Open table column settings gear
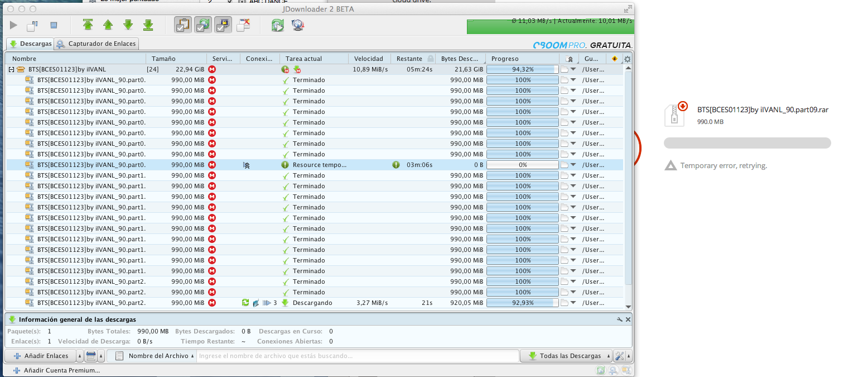 coord(628,59)
